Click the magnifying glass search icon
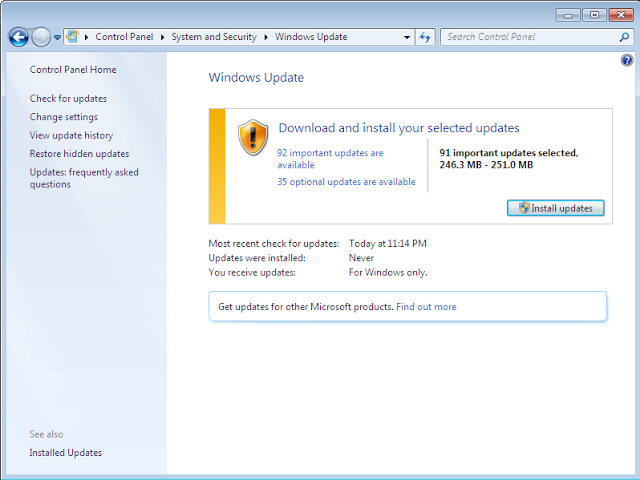This screenshot has height=480, width=640. [x=624, y=37]
